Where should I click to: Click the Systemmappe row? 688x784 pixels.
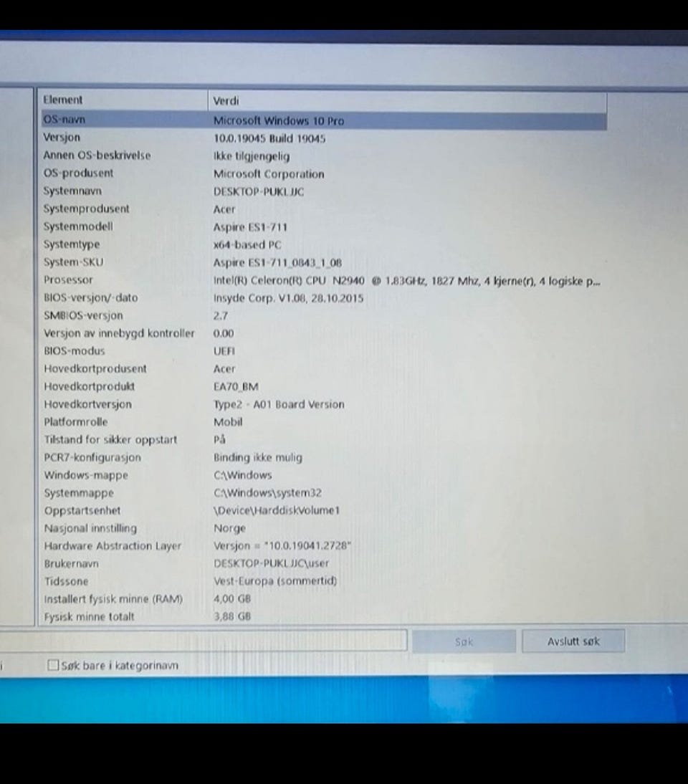(324, 493)
